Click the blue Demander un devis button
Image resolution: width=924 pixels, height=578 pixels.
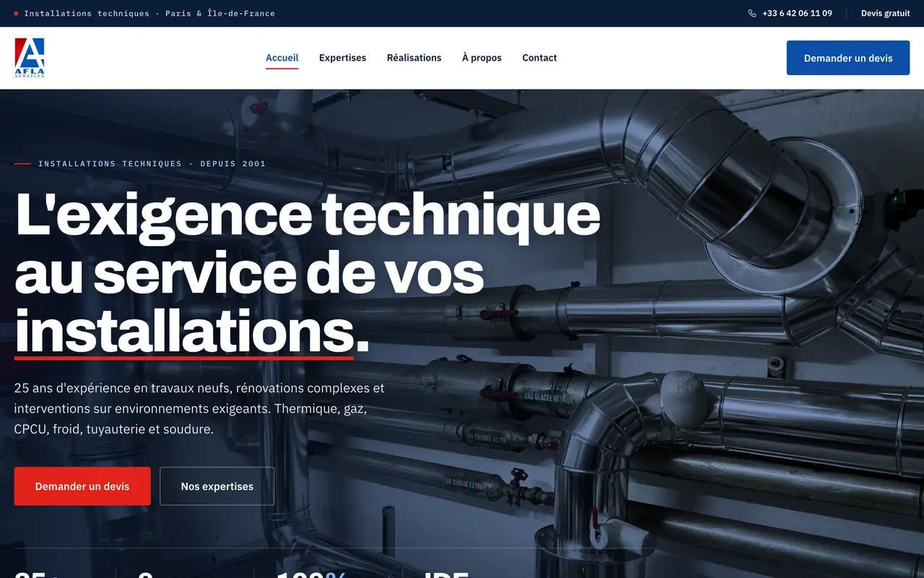848,58
